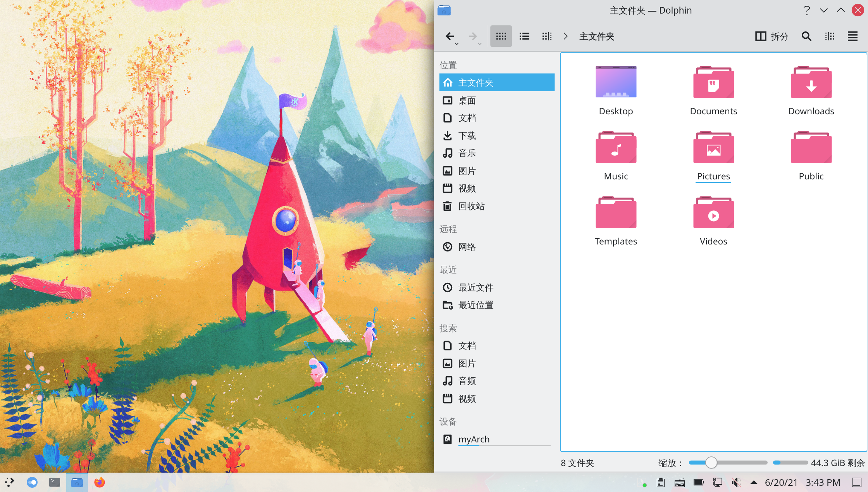Viewport: 868px width, 492px height.
Task: Click 主文件夹 breadcrumb in location bar
Action: point(597,36)
